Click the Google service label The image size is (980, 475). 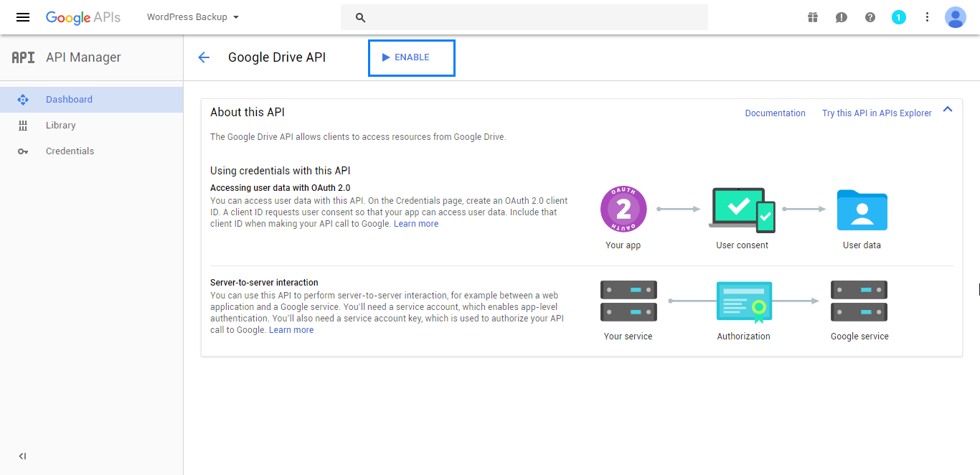[859, 337]
